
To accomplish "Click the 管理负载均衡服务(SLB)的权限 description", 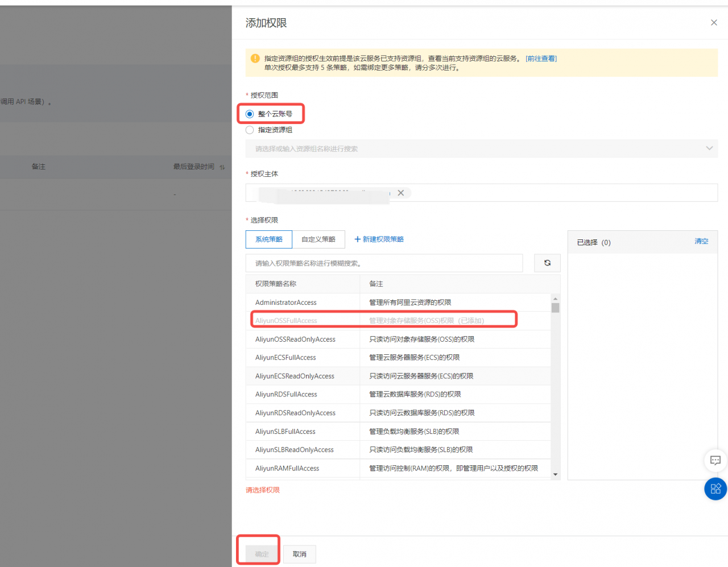I will [414, 432].
